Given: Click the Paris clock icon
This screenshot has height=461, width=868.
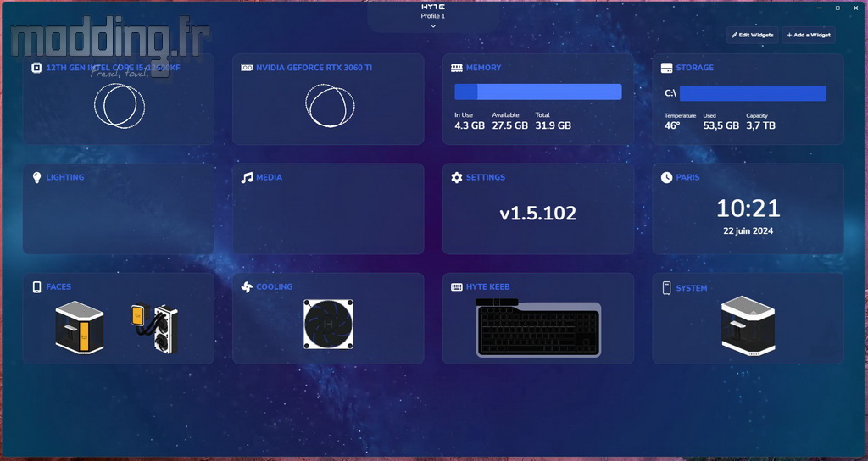Looking at the screenshot, I should point(666,177).
